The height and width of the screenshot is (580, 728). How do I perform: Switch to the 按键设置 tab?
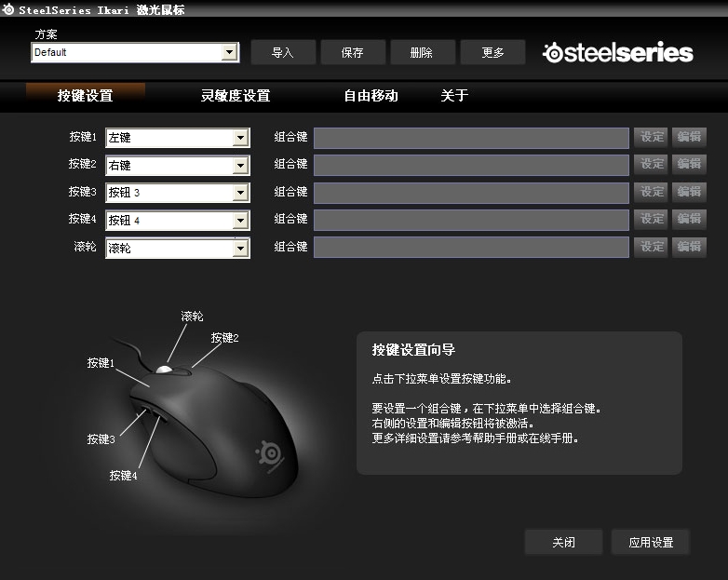pos(86,96)
